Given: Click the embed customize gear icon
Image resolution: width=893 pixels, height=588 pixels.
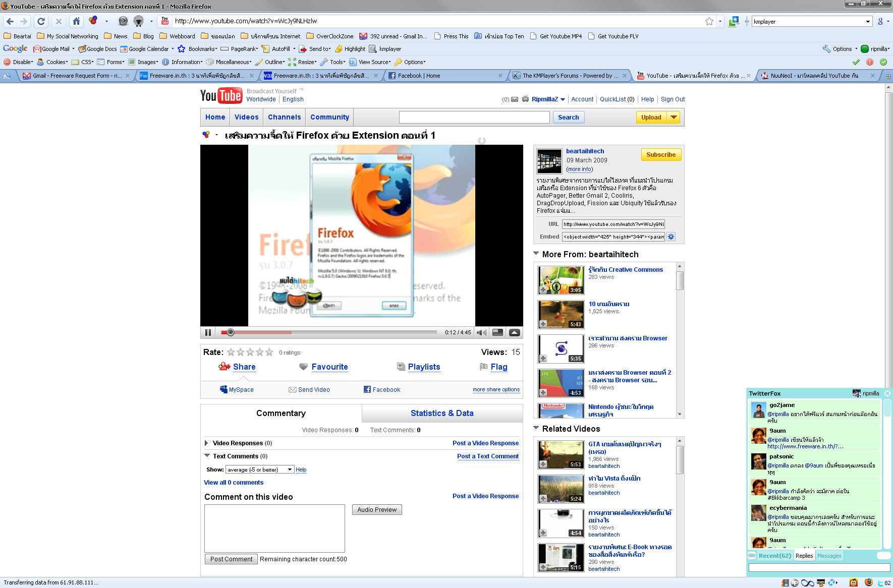Looking at the screenshot, I should pyautogui.click(x=671, y=237).
